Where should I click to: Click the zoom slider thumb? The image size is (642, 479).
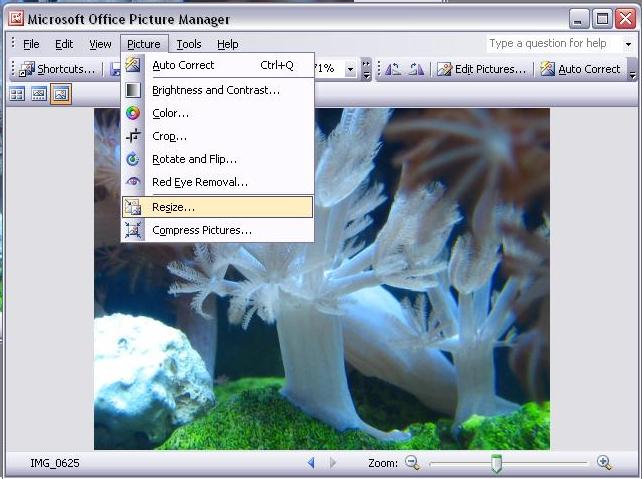pos(496,463)
